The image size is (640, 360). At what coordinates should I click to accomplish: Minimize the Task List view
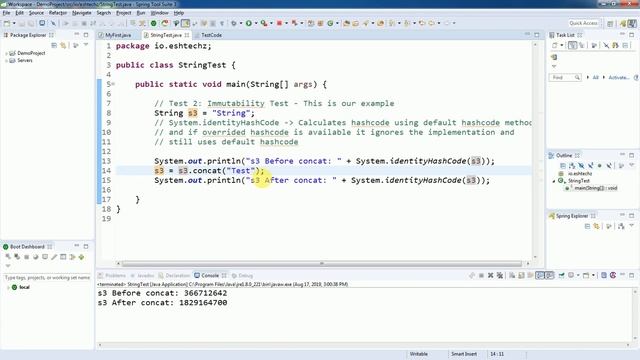(x=622, y=35)
